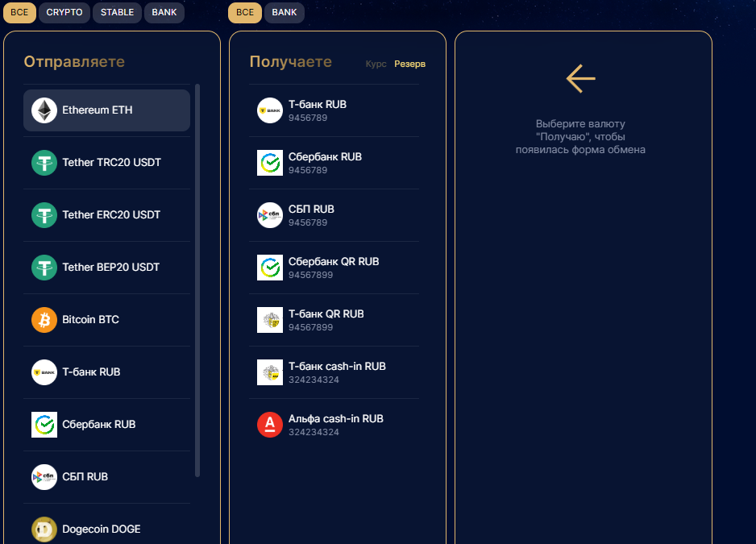Click the red Альфа cash-in icon
The height and width of the screenshot is (544, 756).
click(270, 425)
